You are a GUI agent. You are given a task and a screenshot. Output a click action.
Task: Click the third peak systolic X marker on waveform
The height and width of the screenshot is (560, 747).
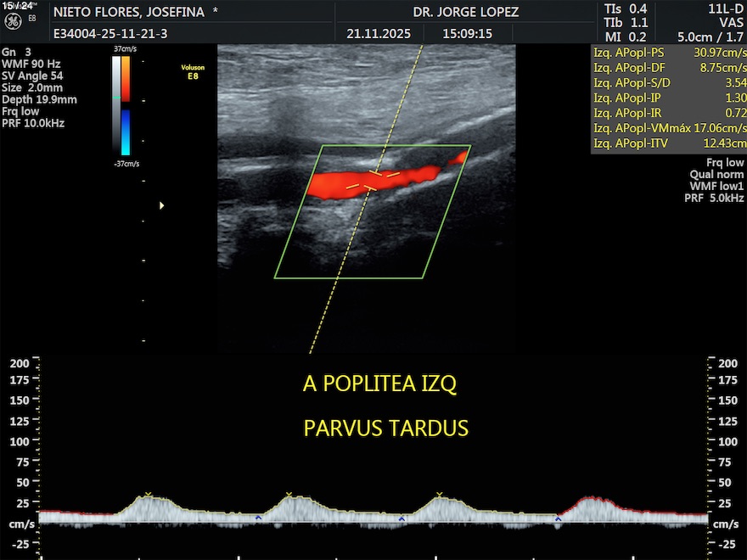pos(439,495)
